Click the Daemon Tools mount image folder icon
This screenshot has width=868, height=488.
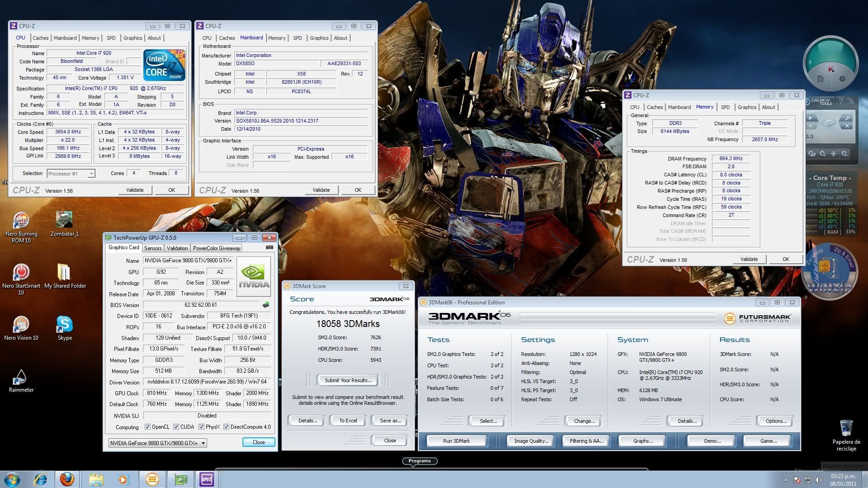pos(812,154)
